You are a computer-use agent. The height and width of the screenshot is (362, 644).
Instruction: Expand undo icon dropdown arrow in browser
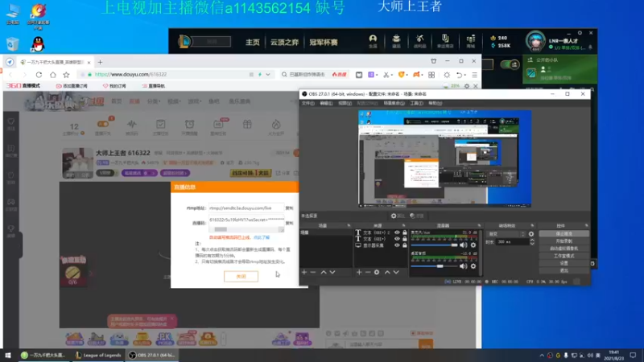coord(465,75)
